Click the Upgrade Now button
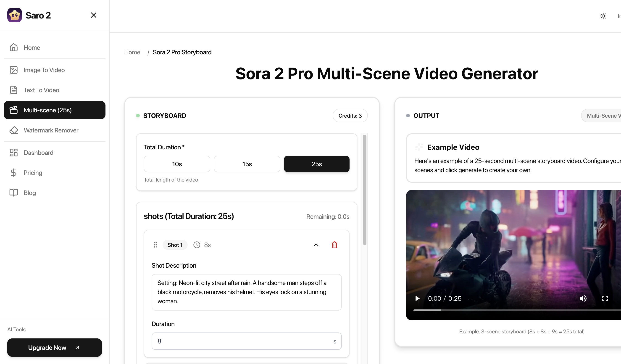This screenshot has width=621, height=364. (x=54, y=348)
